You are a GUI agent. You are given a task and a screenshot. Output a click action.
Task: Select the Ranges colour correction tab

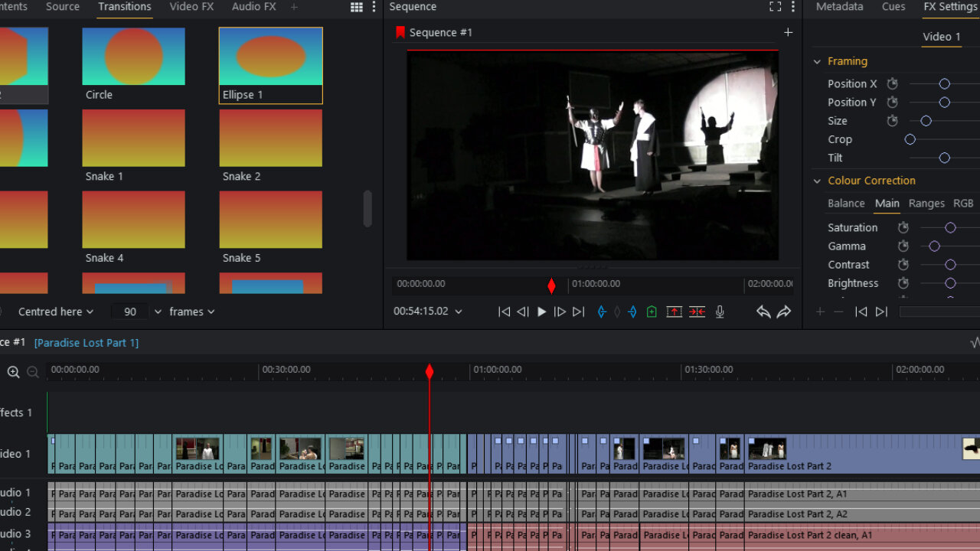(926, 203)
